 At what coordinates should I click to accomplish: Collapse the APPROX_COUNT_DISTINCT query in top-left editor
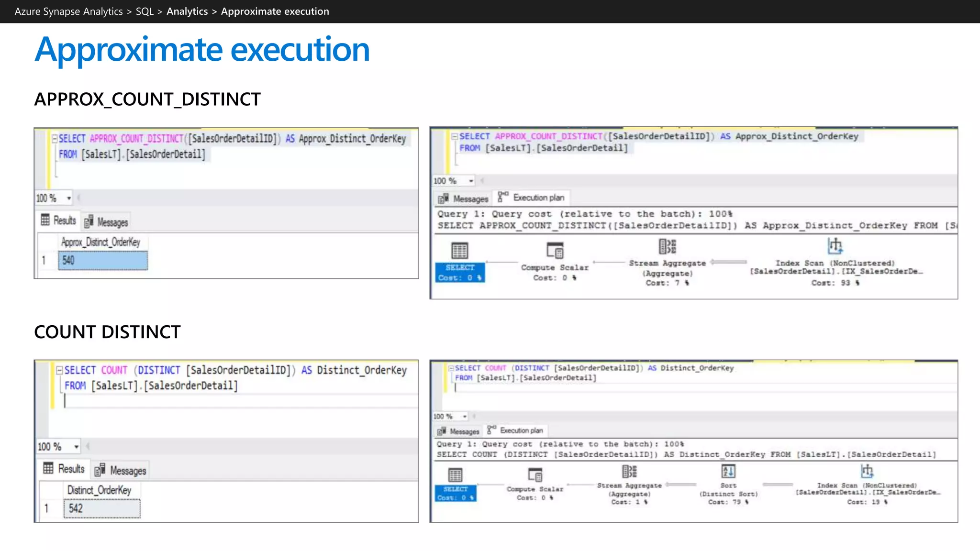(x=55, y=139)
